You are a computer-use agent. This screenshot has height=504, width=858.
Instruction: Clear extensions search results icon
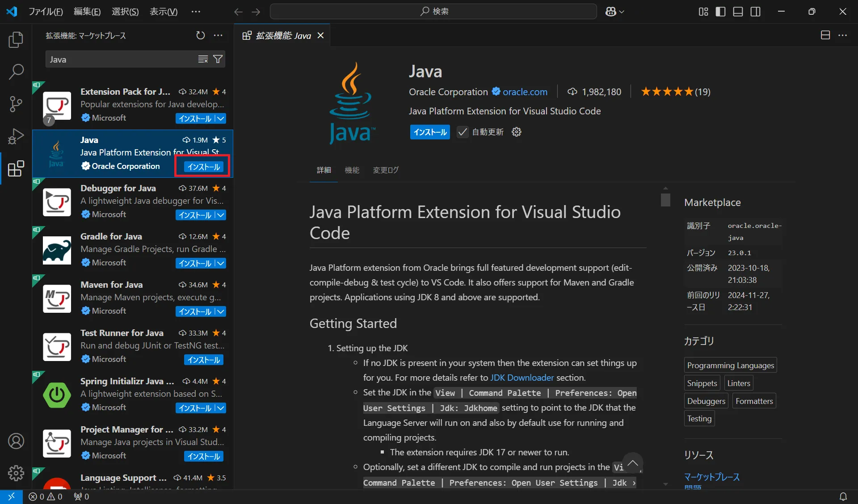pyautogui.click(x=203, y=59)
